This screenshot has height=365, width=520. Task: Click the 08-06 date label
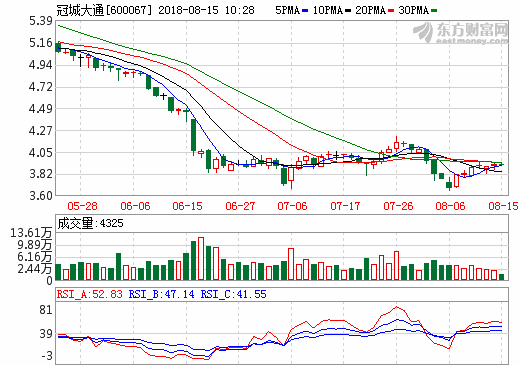pyautogui.click(x=450, y=206)
